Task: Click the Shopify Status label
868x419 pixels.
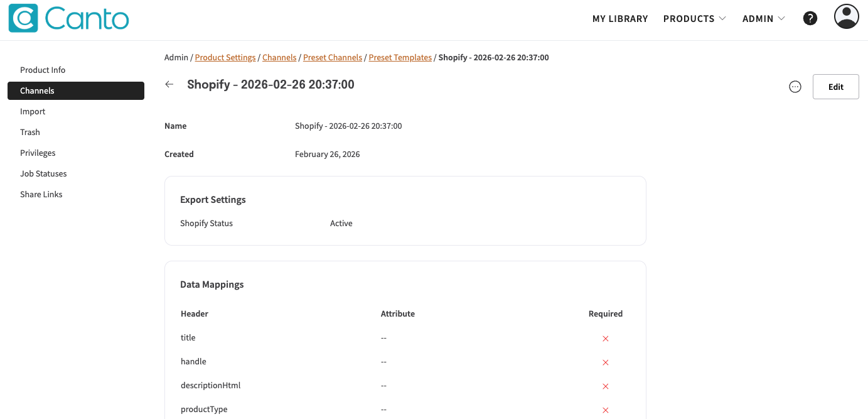Action: tap(206, 223)
